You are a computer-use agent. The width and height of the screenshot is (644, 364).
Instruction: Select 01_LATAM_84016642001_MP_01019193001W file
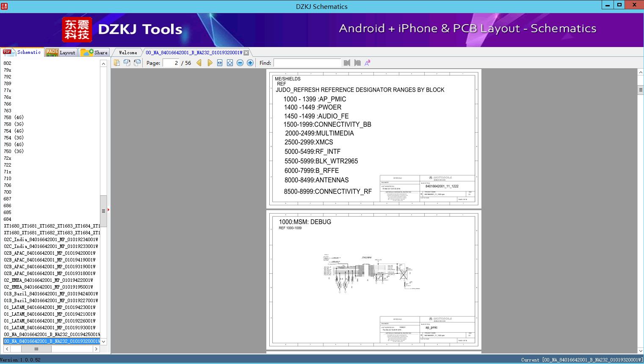click(x=50, y=328)
